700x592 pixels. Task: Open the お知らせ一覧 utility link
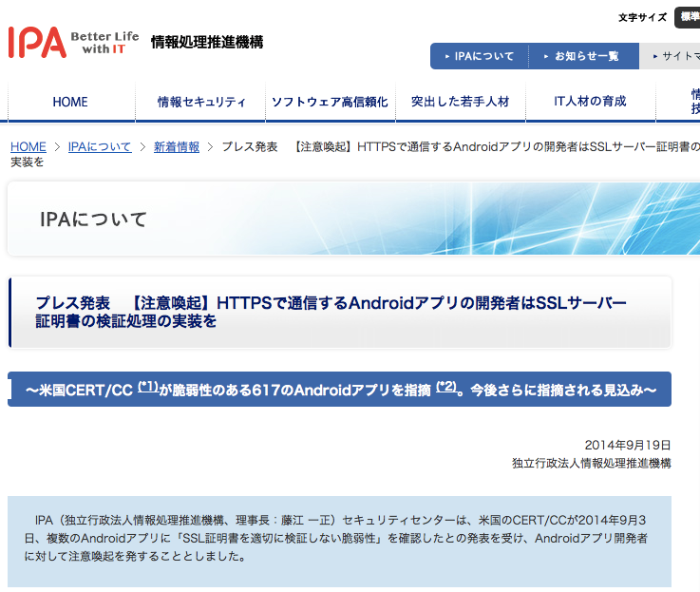(x=581, y=56)
